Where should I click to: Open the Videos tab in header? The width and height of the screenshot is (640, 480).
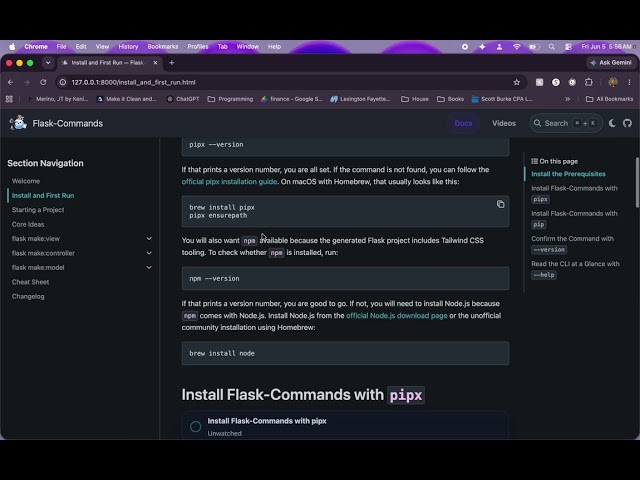(504, 123)
